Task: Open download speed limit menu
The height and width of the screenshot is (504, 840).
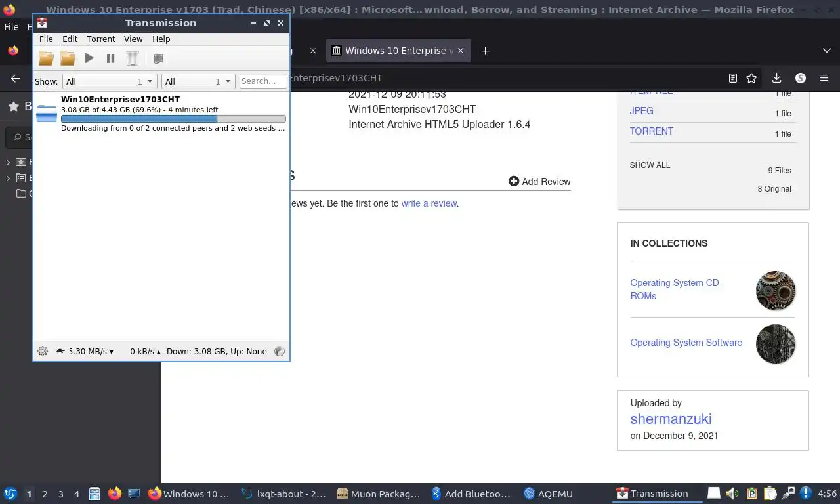Action: tap(92, 351)
